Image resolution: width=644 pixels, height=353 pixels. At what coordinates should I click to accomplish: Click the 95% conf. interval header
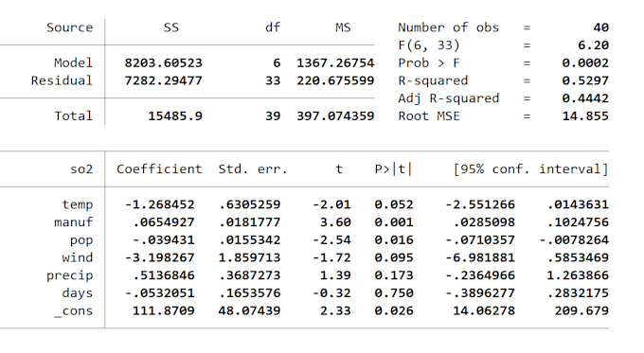[530, 169]
